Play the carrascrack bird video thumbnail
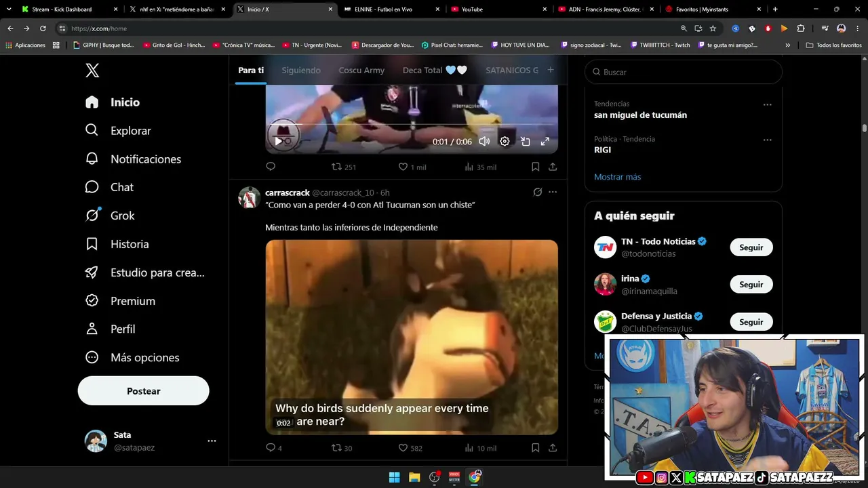 click(412, 338)
